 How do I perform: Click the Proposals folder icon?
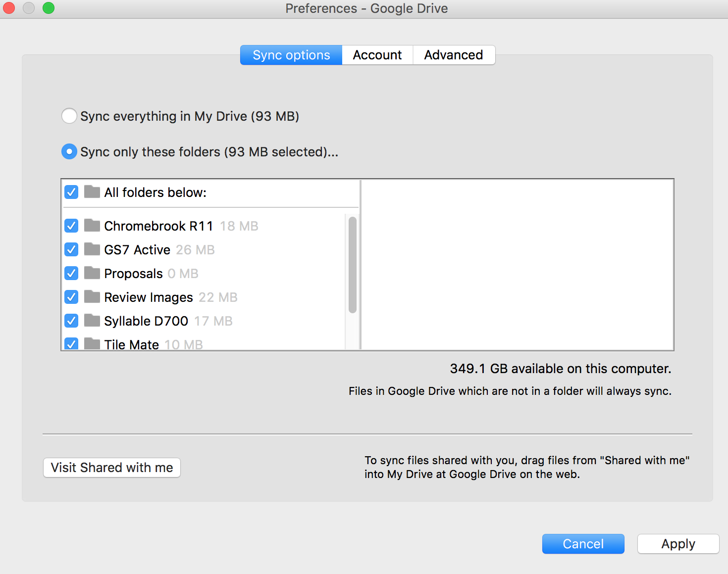[x=92, y=273]
